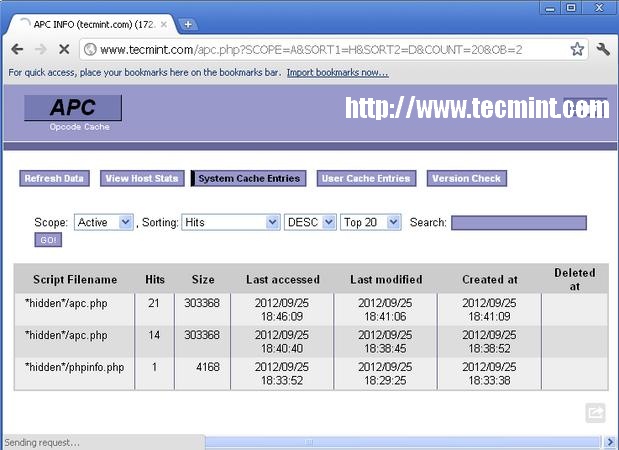
Task: Expand the DESC sort order dropdown
Action: pyautogui.click(x=309, y=222)
